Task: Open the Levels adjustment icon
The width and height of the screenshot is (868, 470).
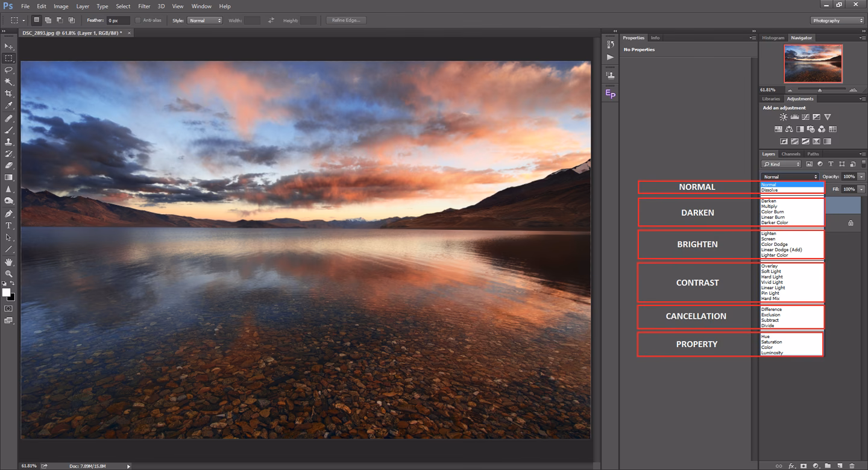Action: (794, 116)
